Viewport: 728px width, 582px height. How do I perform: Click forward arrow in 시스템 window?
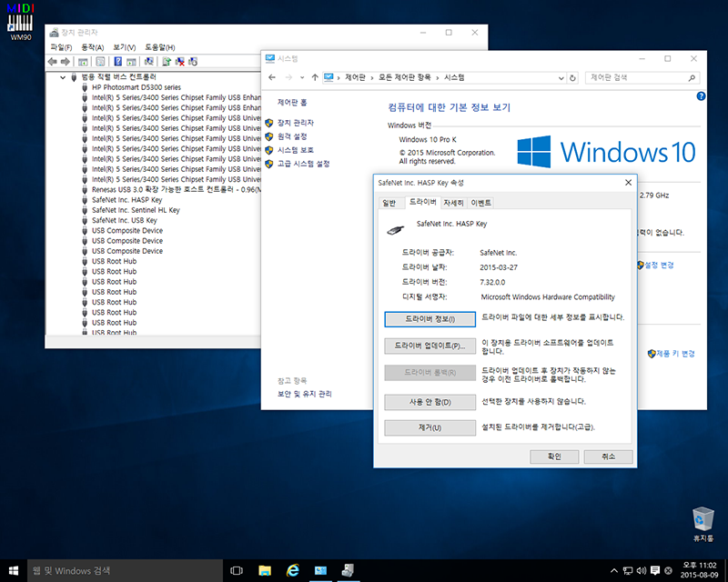(x=288, y=77)
